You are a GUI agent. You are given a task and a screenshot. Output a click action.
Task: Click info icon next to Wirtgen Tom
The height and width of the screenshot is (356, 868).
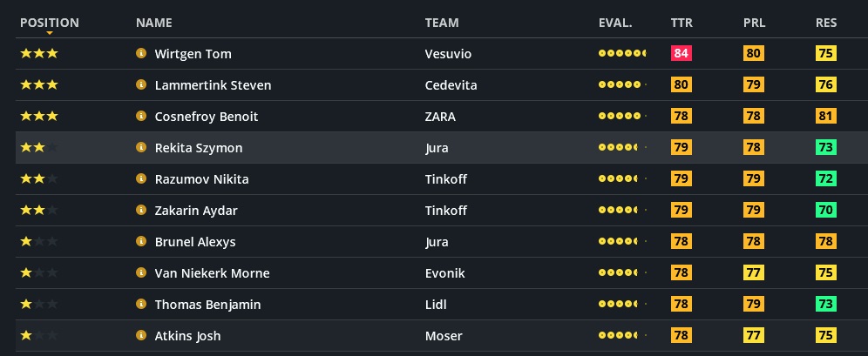coord(140,54)
